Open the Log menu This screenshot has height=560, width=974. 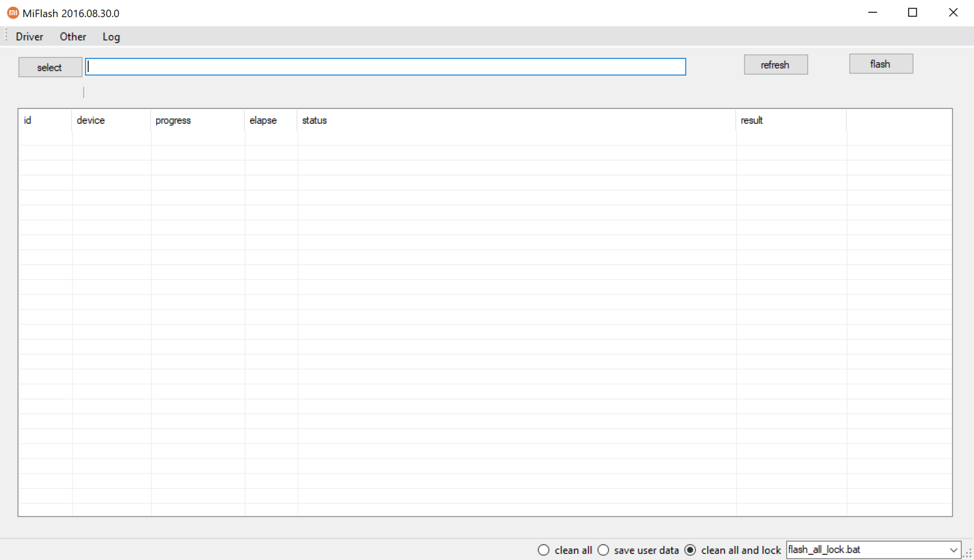click(111, 37)
